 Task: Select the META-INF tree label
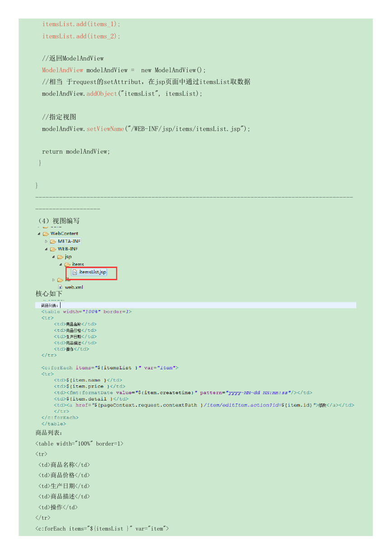tap(69, 241)
